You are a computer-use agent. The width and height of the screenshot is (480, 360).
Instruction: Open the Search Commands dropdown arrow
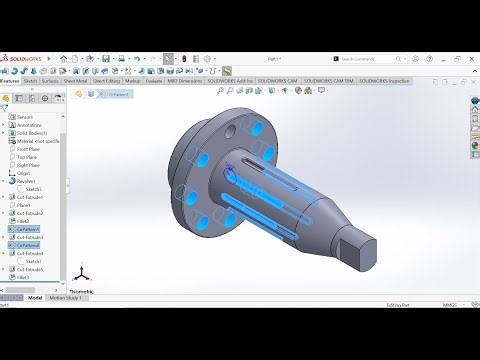(x=405, y=59)
